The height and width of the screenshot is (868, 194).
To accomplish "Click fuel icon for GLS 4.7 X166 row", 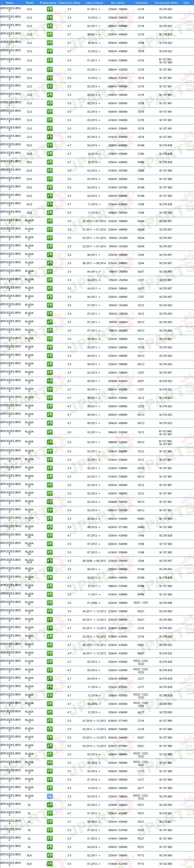I will [x=50, y=204].
